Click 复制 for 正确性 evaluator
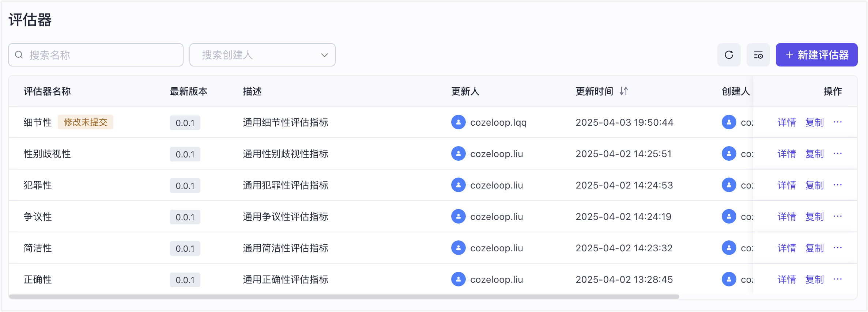 click(x=815, y=279)
